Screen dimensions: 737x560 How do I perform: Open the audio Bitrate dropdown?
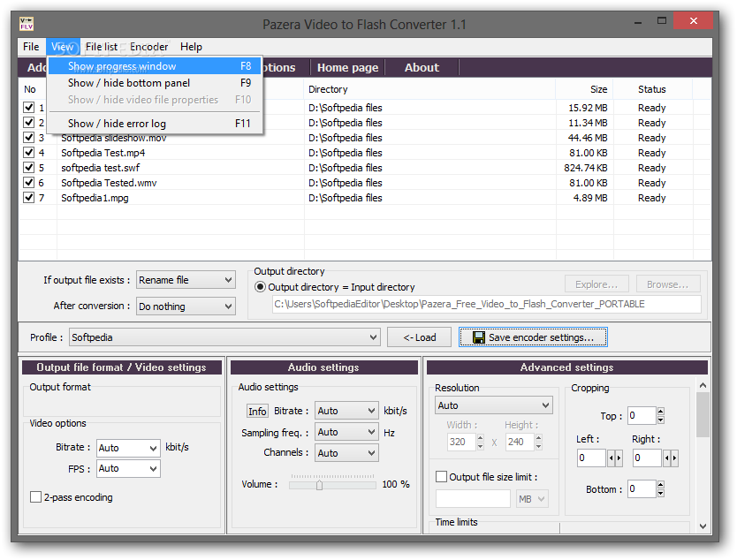tap(346, 411)
